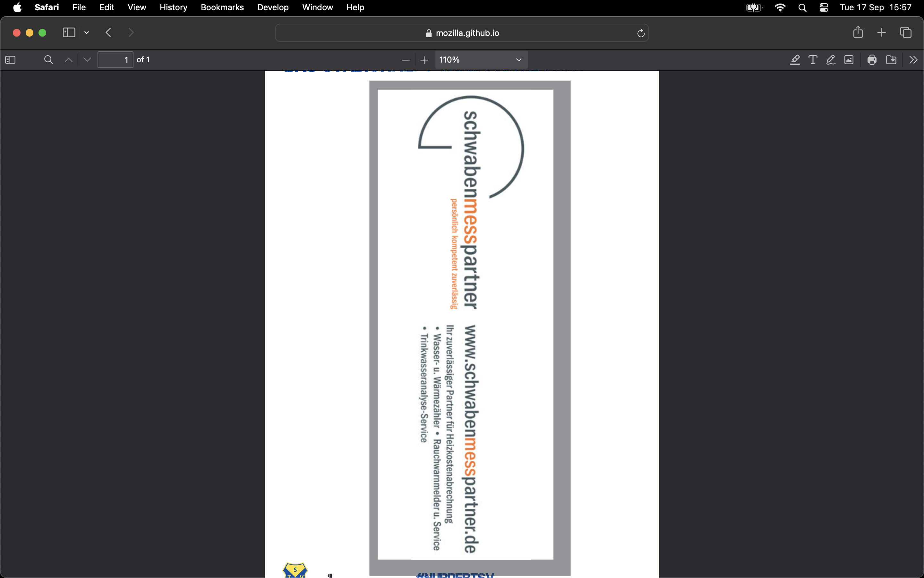The height and width of the screenshot is (578, 924).
Task: Open the find in document search
Action: [x=48, y=60]
